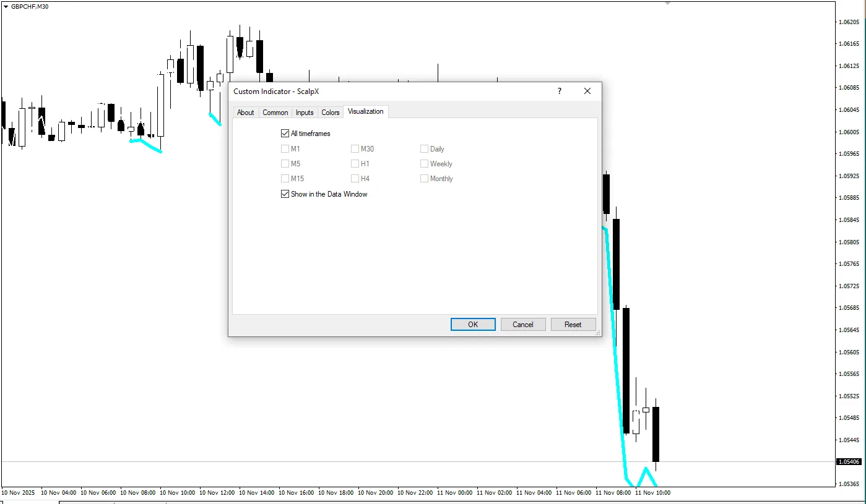Click the 1.05525 price axis label

click(848, 396)
